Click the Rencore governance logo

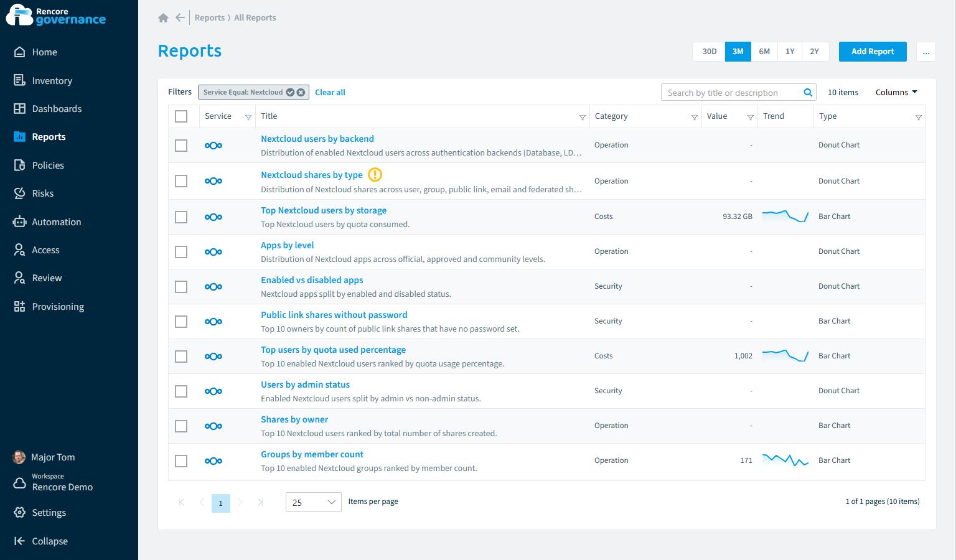click(56, 16)
